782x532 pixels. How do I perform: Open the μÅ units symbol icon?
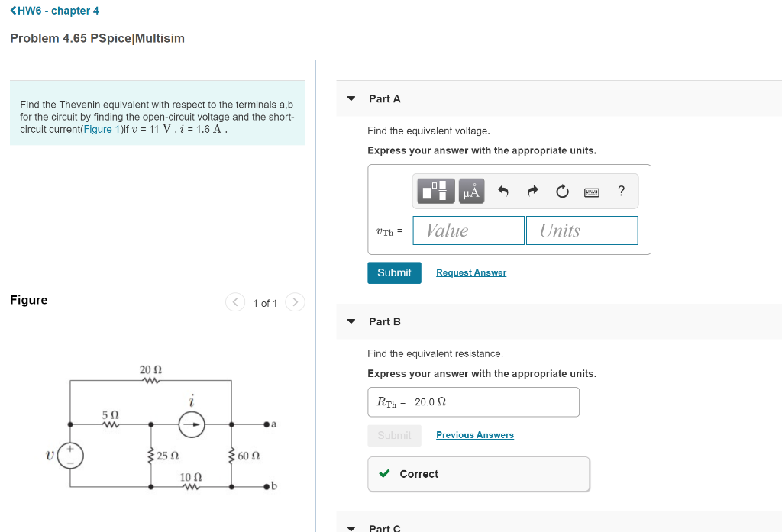coord(470,191)
